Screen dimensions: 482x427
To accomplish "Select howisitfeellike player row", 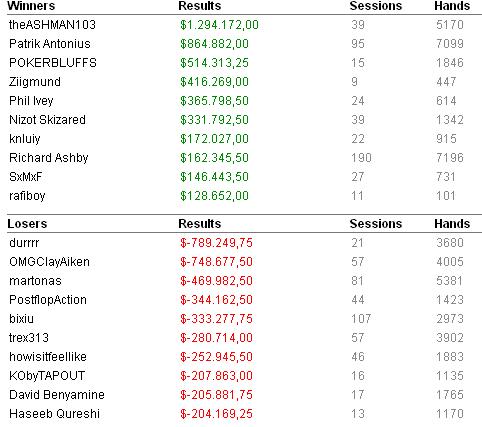I will tap(244, 357).
